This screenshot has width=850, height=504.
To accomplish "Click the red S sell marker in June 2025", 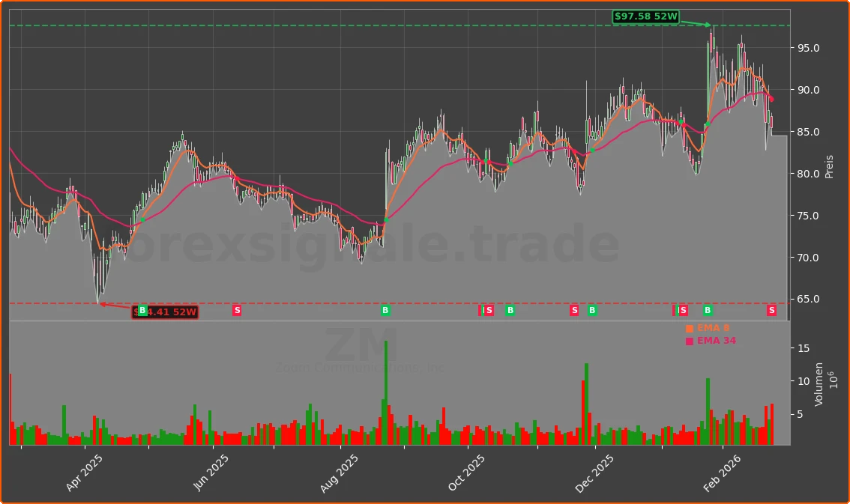I will pyautogui.click(x=237, y=311).
